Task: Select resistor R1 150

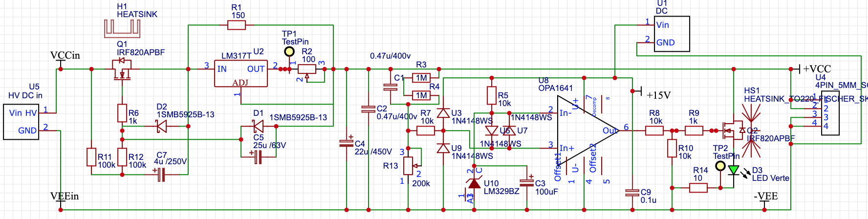Action: click(237, 25)
